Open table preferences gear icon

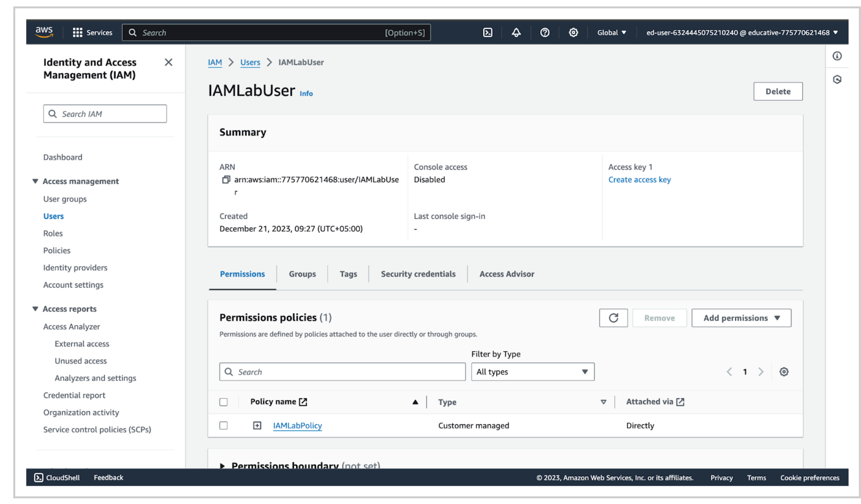click(784, 372)
